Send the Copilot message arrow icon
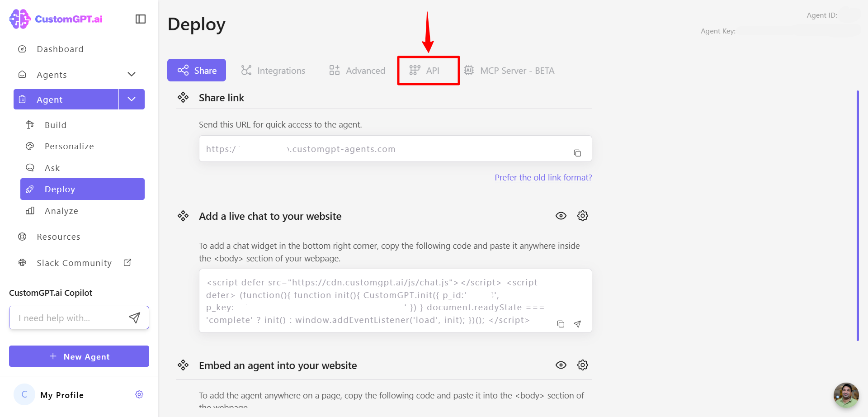The image size is (868, 417). (x=135, y=317)
